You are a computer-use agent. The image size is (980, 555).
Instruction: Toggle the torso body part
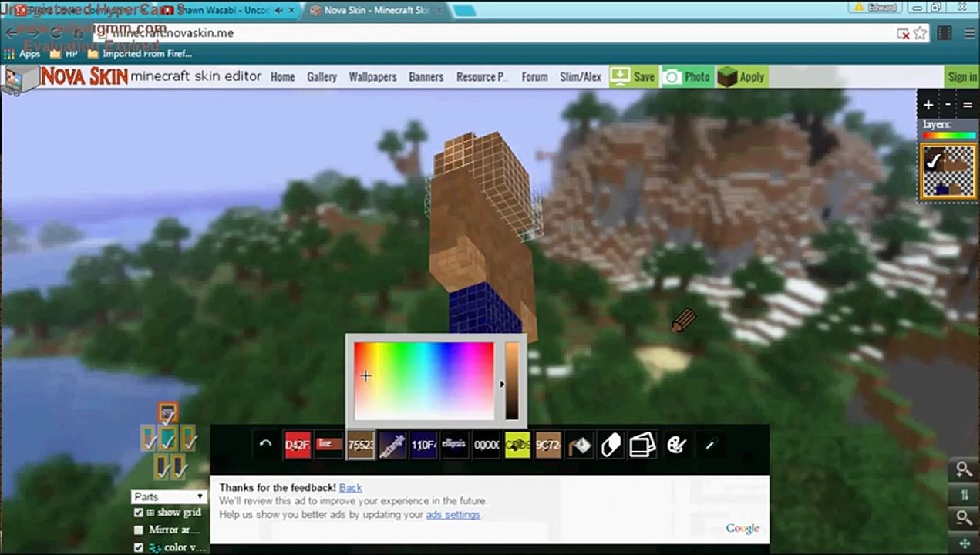click(x=168, y=439)
